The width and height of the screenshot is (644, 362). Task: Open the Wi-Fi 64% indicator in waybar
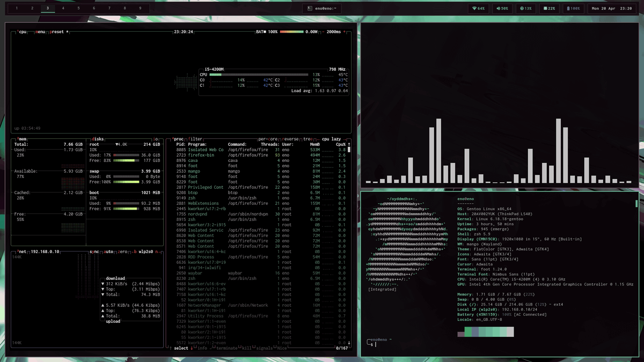[478, 9]
